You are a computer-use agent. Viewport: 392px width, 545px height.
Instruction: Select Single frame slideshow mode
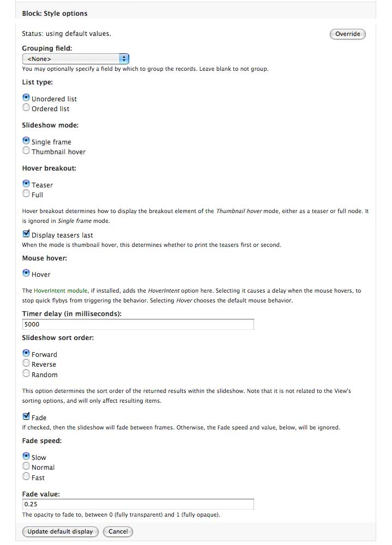(26, 141)
